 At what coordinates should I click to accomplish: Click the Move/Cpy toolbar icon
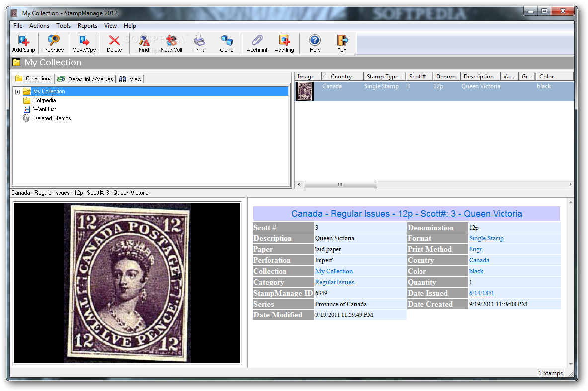tap(84, 44)
